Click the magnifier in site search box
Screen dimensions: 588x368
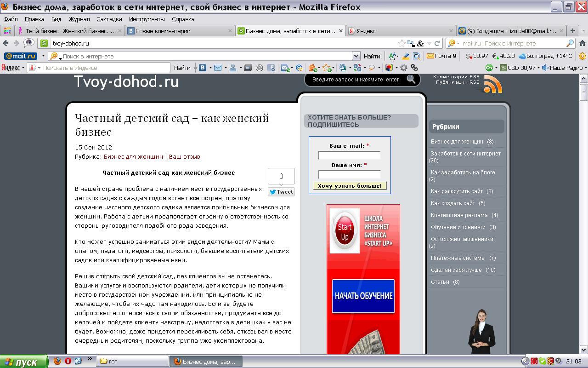(411, 79)
